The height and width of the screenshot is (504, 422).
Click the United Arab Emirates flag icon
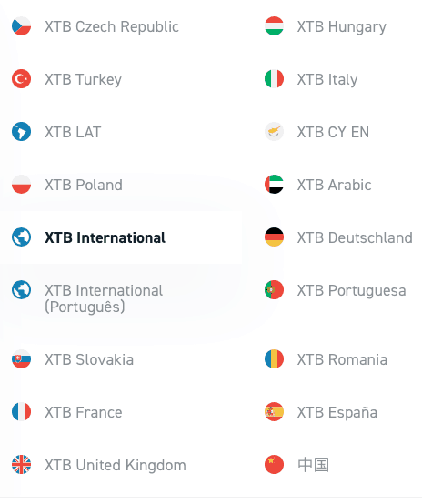coord(274,184)
